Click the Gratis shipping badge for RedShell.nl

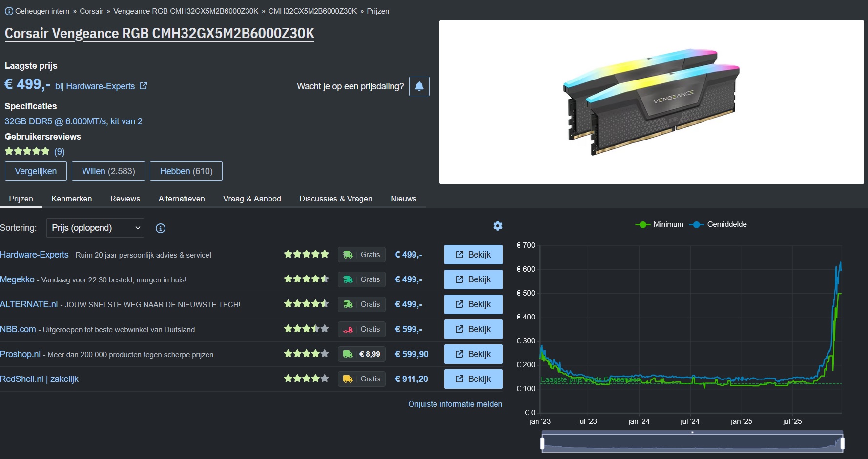click(362, 379)
